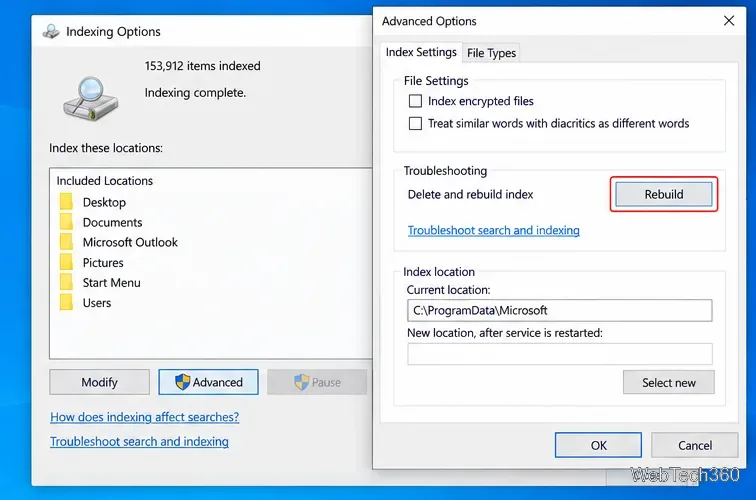
Task: Click the Current location path field
Action: 559,311
